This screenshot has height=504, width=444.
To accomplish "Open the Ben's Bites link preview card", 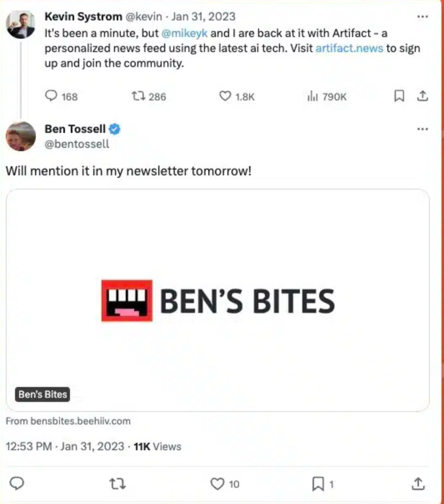I will tap(217, 300).
